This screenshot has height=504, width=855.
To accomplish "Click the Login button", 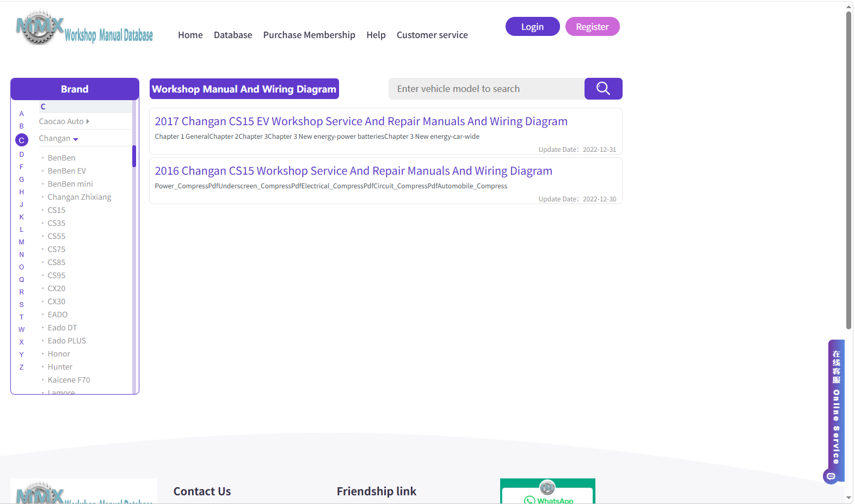I will click(533, 27).
